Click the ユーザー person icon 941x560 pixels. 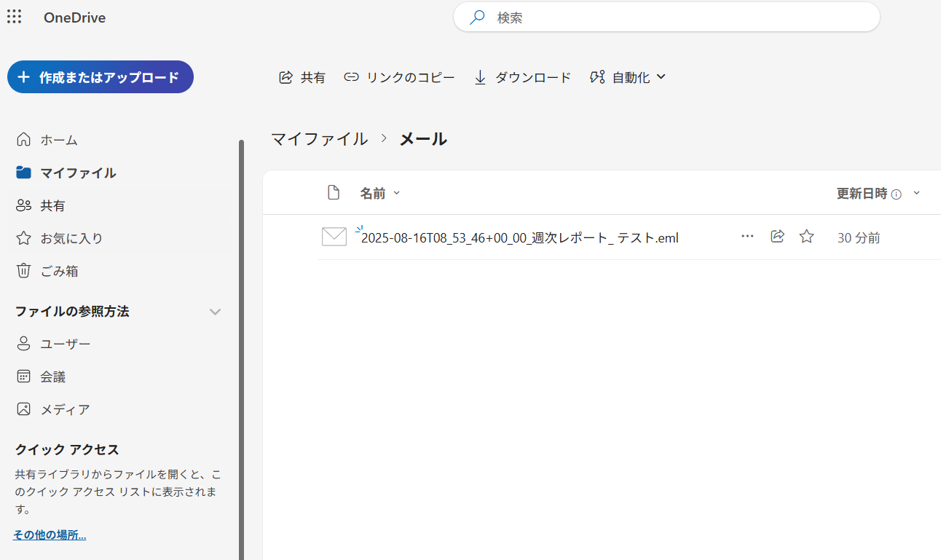pos(24,344)
